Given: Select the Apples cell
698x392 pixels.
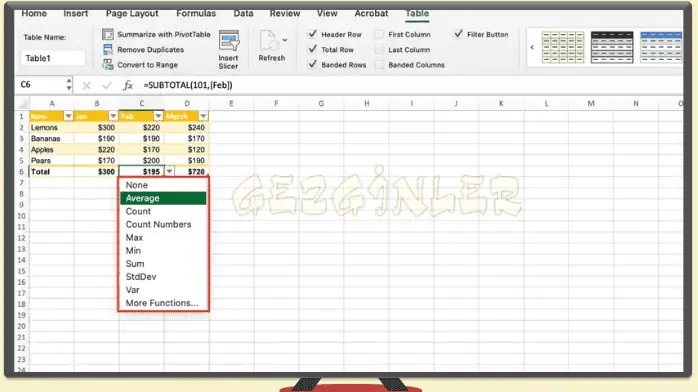Looking at the screenshot, I should (x=51, y=150).
